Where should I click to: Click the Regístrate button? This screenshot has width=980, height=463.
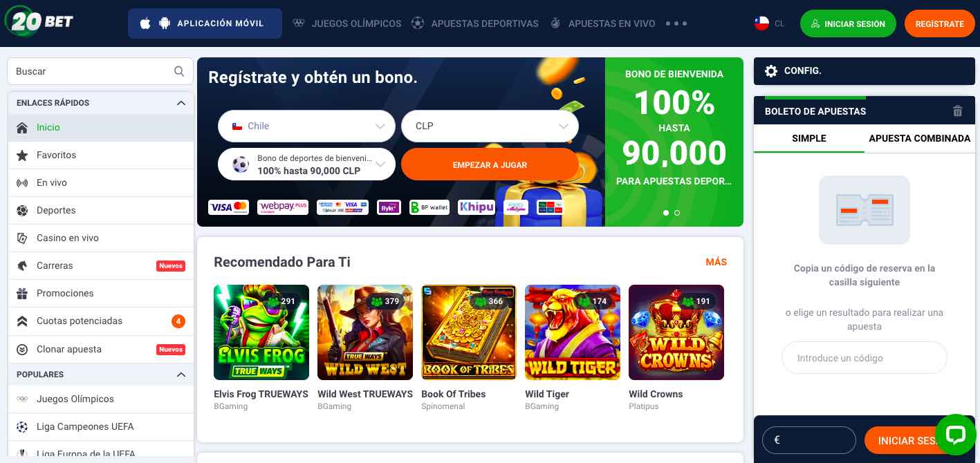point(939,23)
